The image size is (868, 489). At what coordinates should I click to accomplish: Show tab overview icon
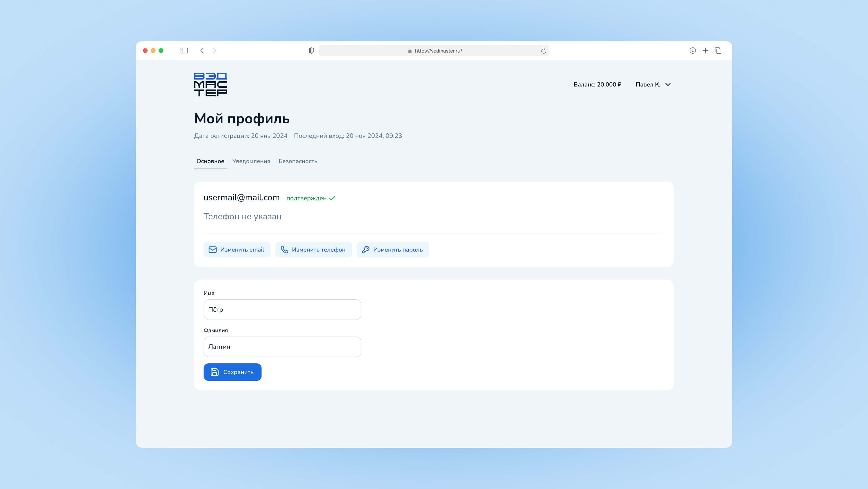coord(718,51)
